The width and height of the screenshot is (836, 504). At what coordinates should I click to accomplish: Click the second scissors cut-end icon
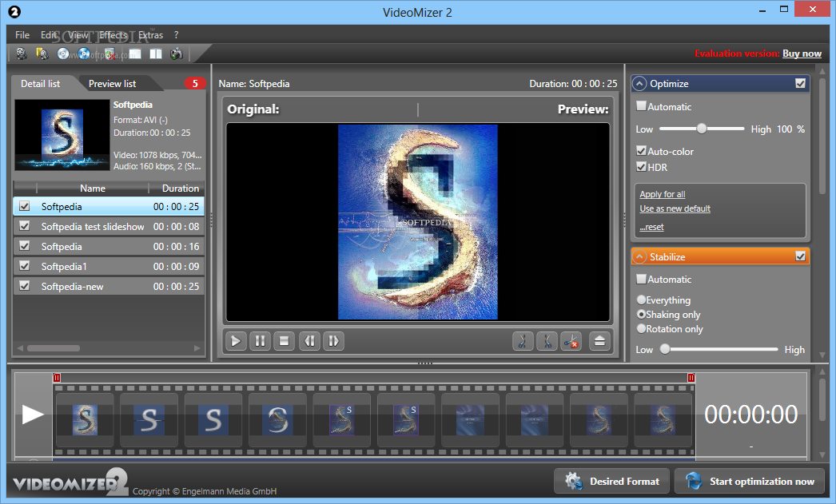(x=547, y=341)
